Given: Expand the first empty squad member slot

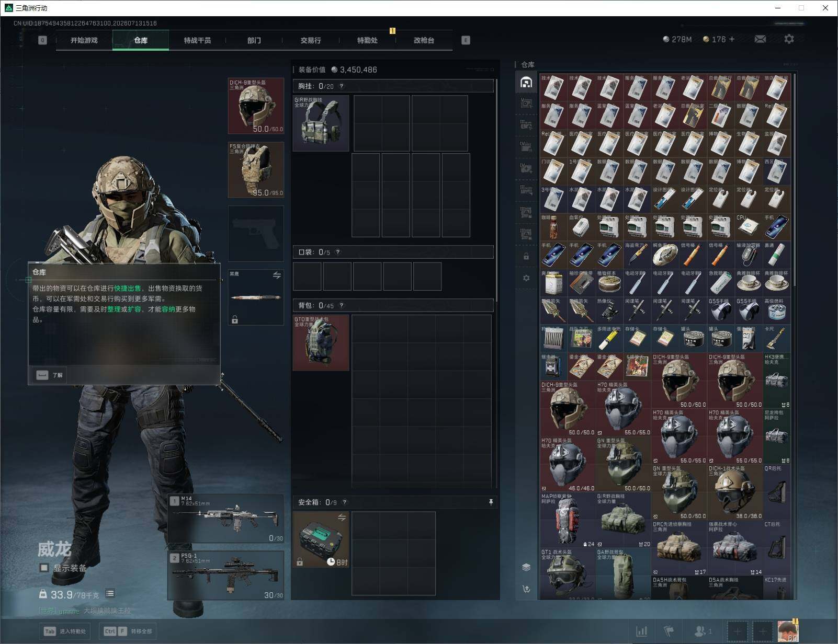Looking at the screenshot, I should click(738, 631).
